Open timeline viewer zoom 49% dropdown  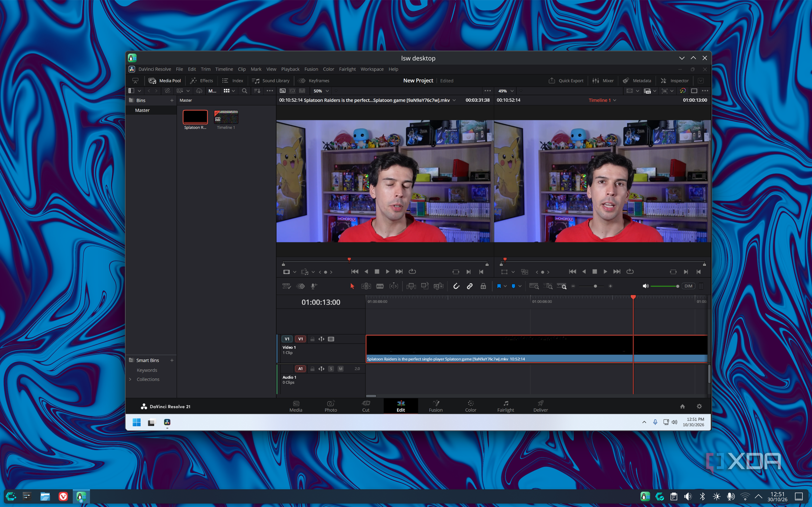click(x=505, y=91)
